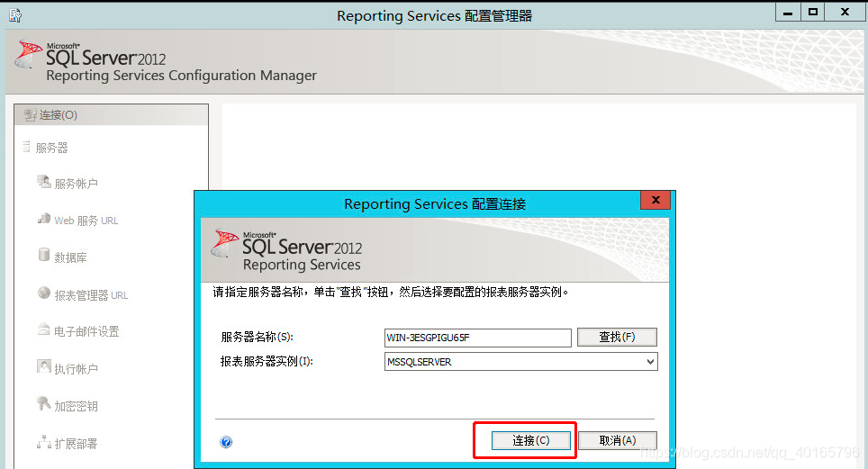Click the 连接(C) connect button

(531, 440)
